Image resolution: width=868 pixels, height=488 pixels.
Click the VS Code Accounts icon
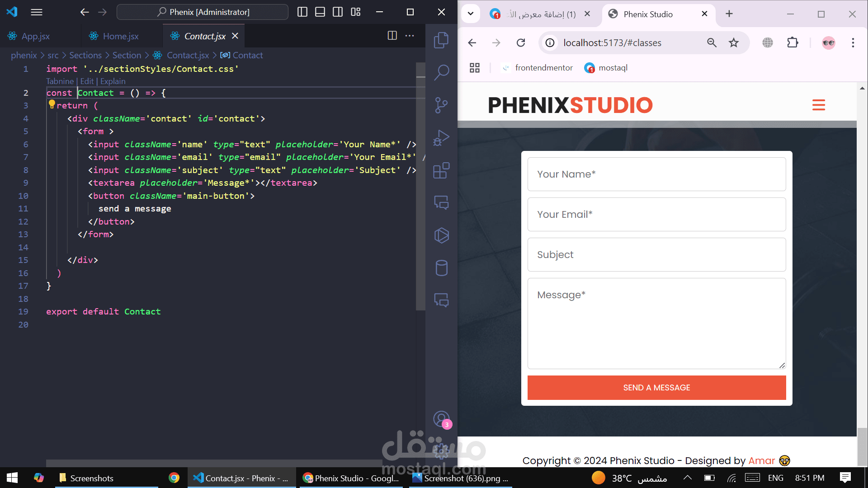[x=442, y=419]
